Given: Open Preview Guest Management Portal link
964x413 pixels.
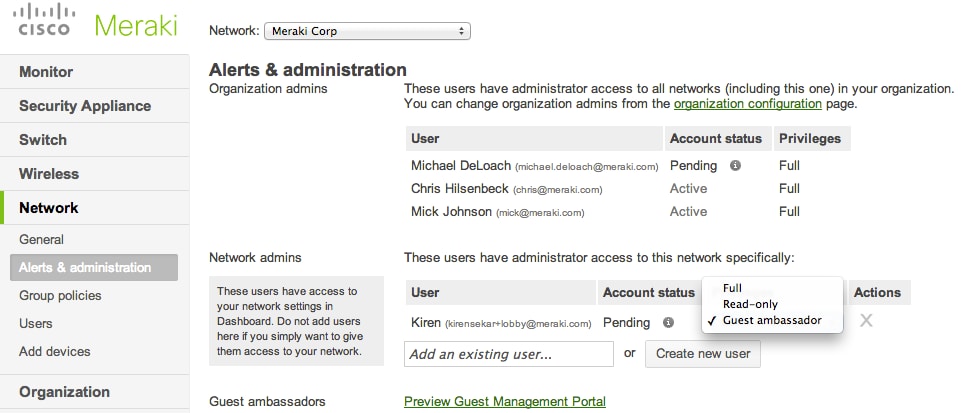Looking at the screenshot, I should (505, 401).
